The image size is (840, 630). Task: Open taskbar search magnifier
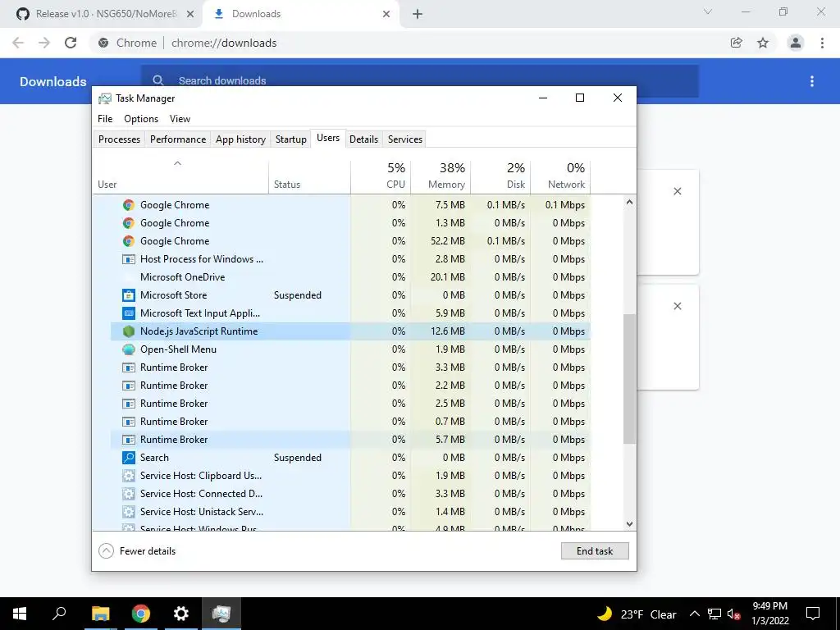(x=59, y=614)
